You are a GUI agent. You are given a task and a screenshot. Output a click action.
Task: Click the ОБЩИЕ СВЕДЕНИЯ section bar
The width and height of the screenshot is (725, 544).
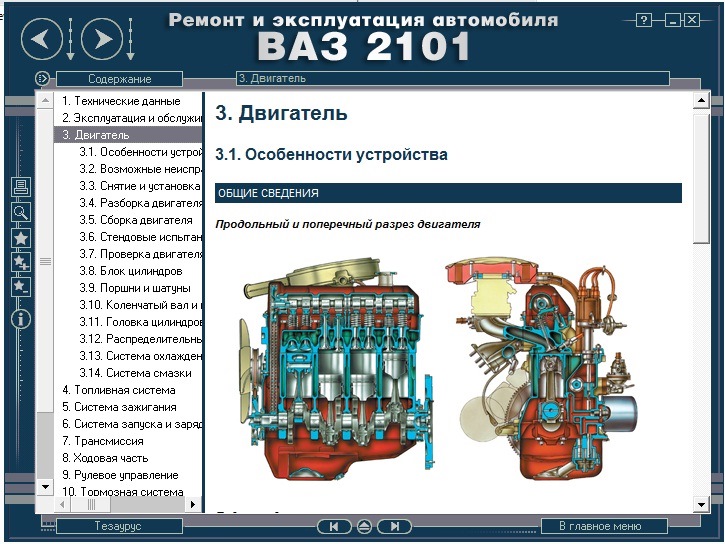(x=448, y=193)
